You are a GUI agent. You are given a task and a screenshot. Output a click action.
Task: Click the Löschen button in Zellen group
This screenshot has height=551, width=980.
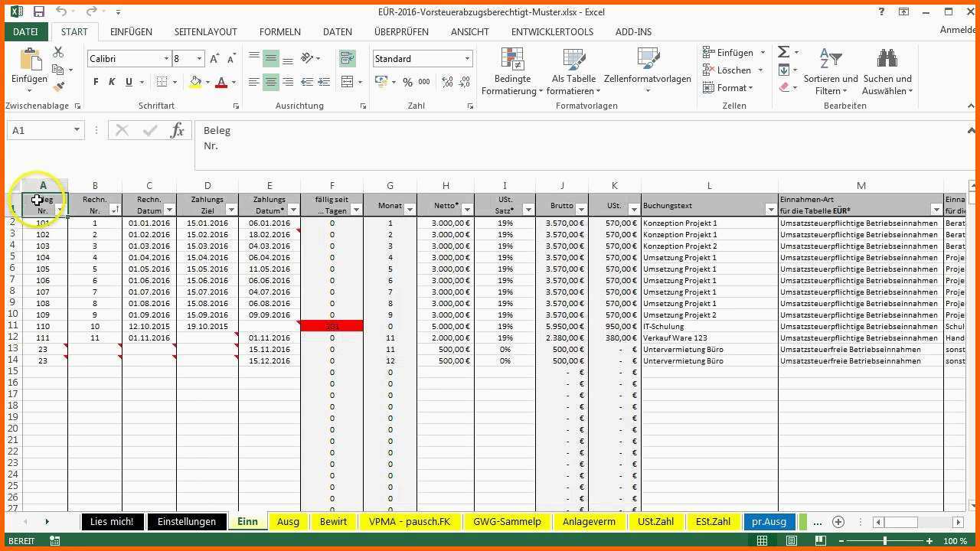point(733,70)
